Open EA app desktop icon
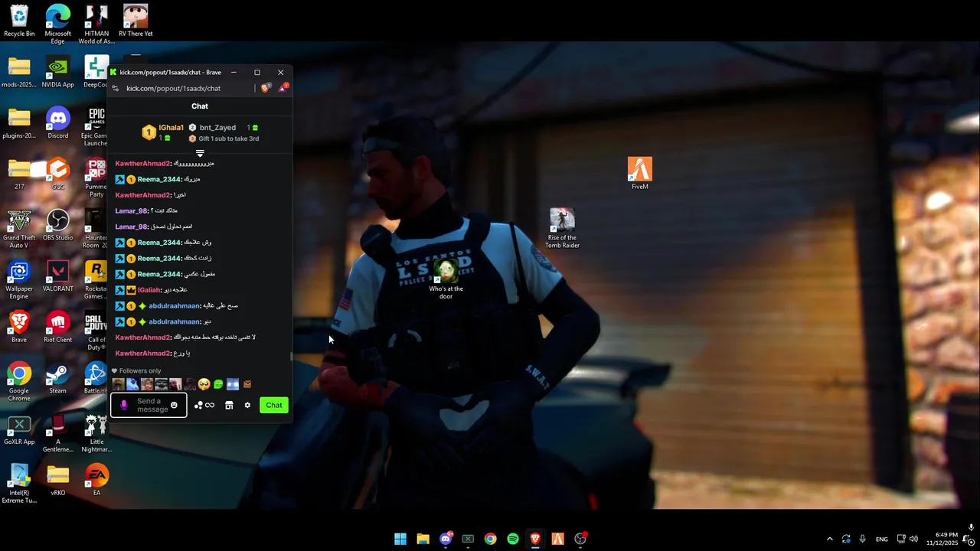The image size is (980, 551). [96, 480]
